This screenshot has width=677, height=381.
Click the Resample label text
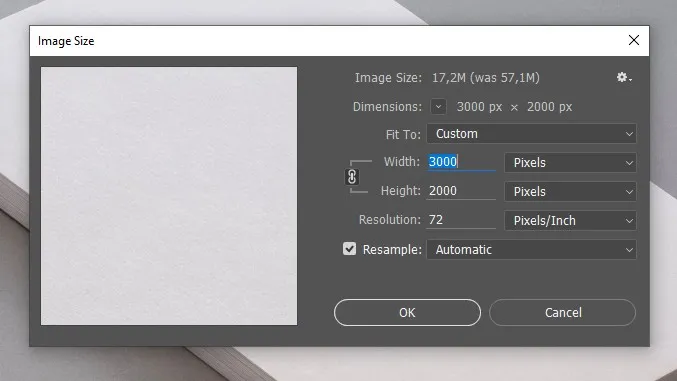click(392, 250)
